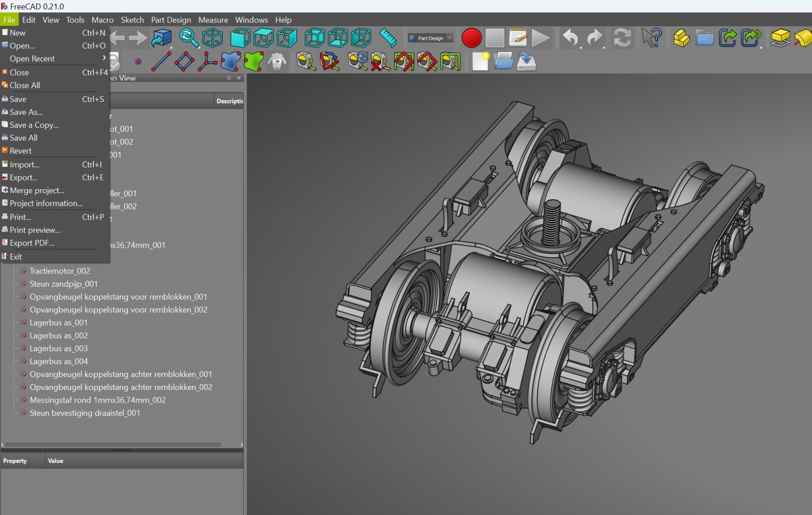This screenshot has width=812, height=515.
Task: Toggle measurement delta display
Action: (x=450, y=62)
